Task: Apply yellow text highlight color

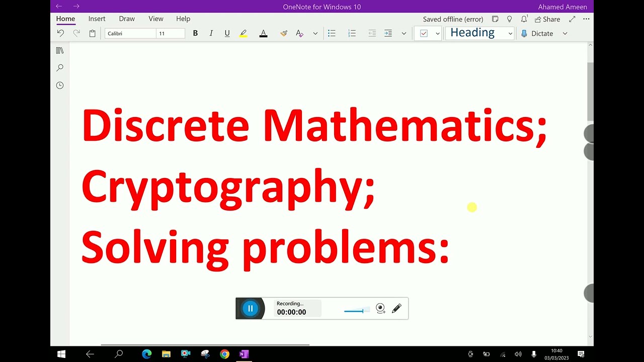Action: pyautogui.click(x=243, y=33)
